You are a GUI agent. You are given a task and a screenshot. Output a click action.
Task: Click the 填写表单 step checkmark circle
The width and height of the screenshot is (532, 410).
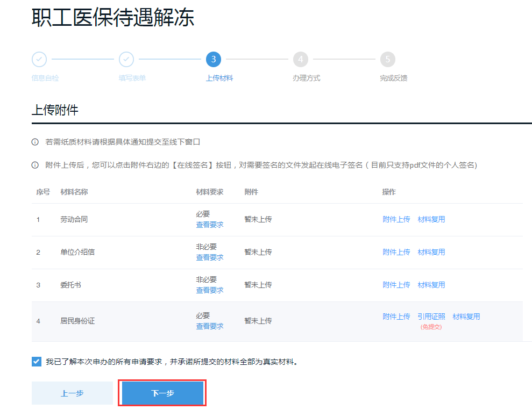pyautogui.click(x=126, y=59)
